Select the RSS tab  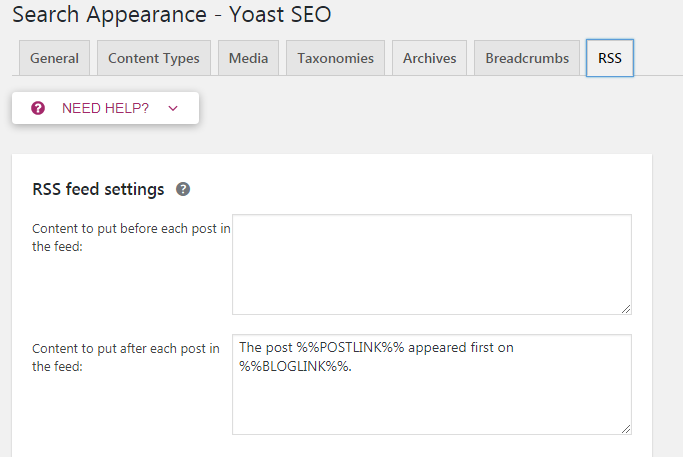(x=610, y=58)
